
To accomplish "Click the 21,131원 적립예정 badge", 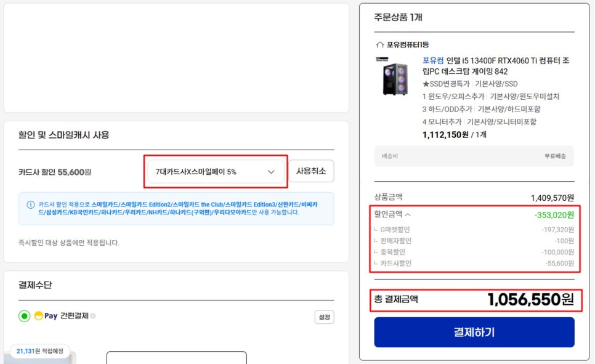I will click(x=40, y=351).
